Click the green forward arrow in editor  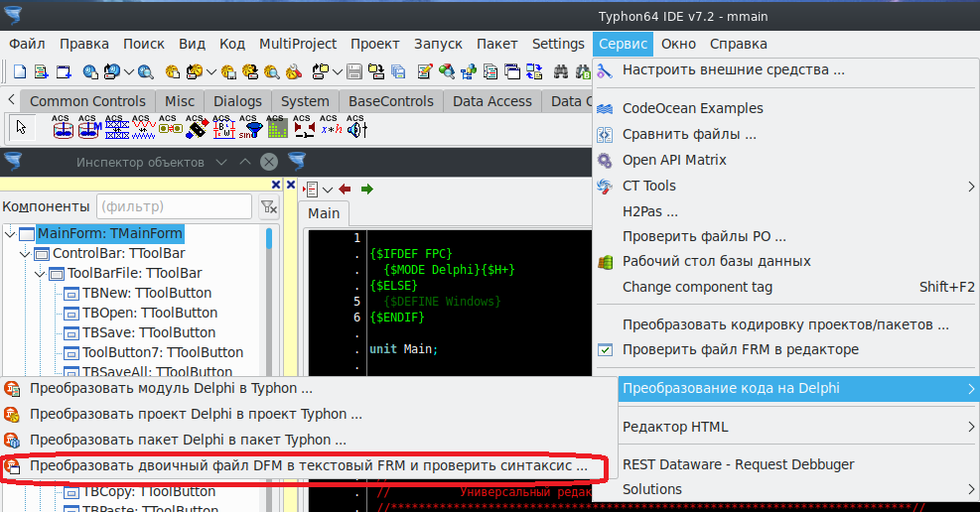[366, 189]
